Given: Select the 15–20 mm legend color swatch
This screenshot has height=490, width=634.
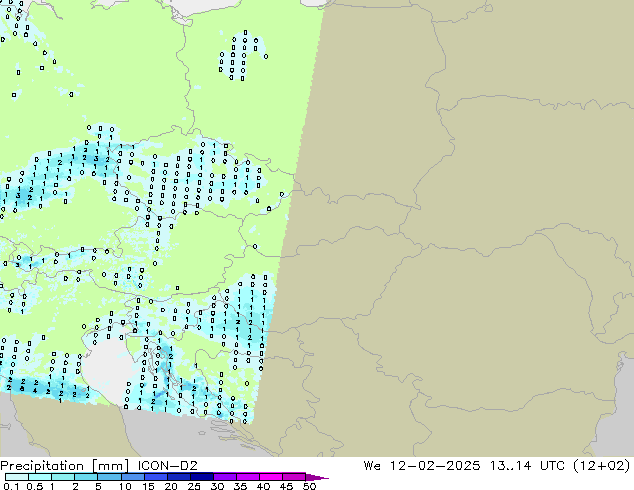Looking at the screenshot, I should tap(156, 477).
